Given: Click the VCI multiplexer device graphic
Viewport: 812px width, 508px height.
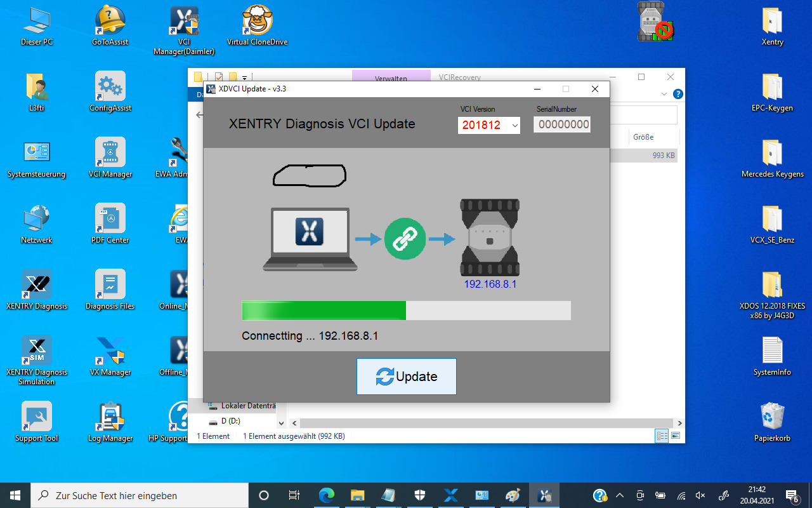Looking at the screenshot, I should point(490,237).
